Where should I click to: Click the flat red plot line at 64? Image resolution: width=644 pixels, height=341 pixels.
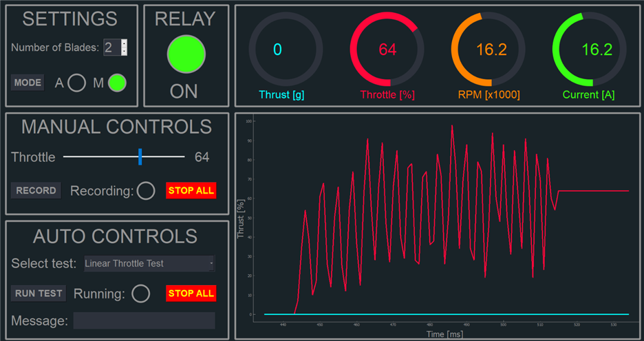point(594,191)
